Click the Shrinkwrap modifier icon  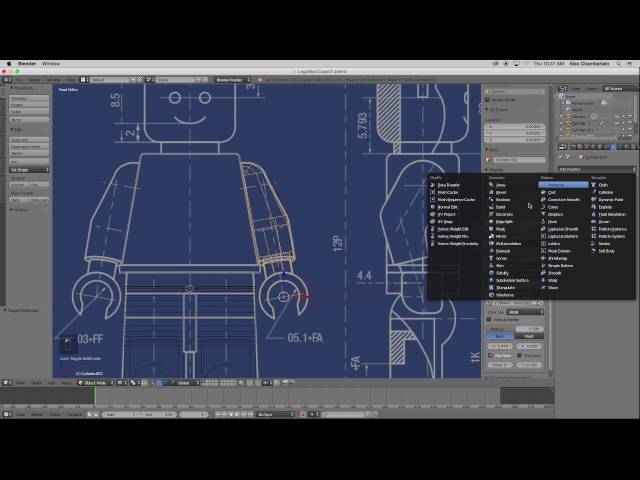[x=543, y=258]
